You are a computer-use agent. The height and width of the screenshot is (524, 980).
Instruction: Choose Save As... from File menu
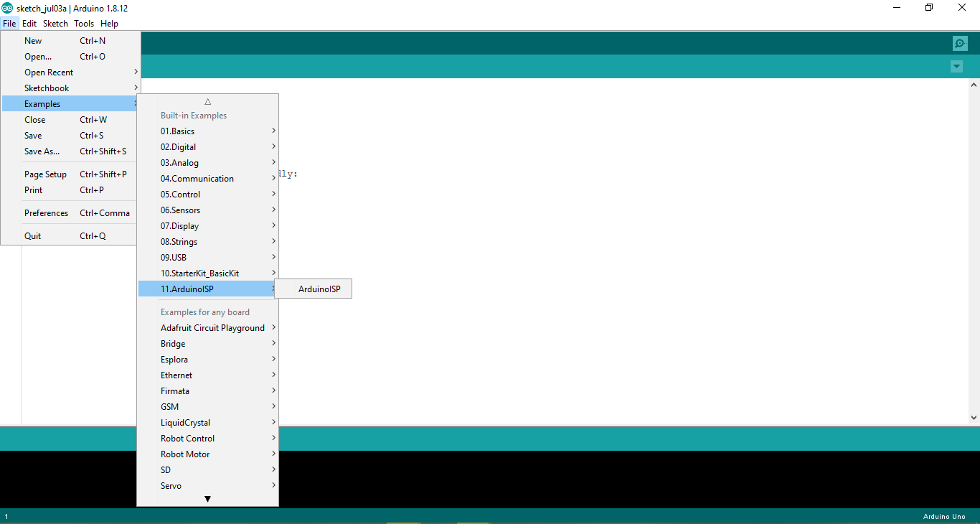70,151
